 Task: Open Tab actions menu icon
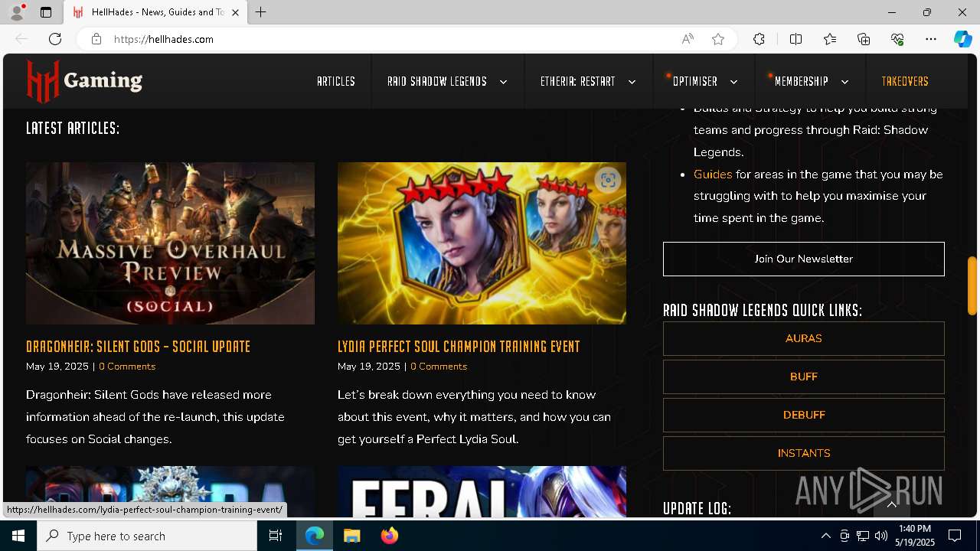click(x=46, y=12)
